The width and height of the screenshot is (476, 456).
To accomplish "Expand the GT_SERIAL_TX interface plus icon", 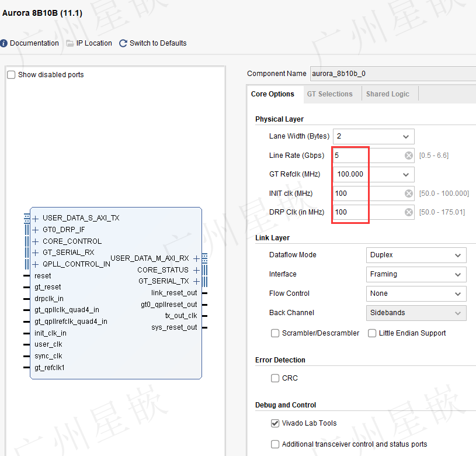I will click(x=196, y=281).
